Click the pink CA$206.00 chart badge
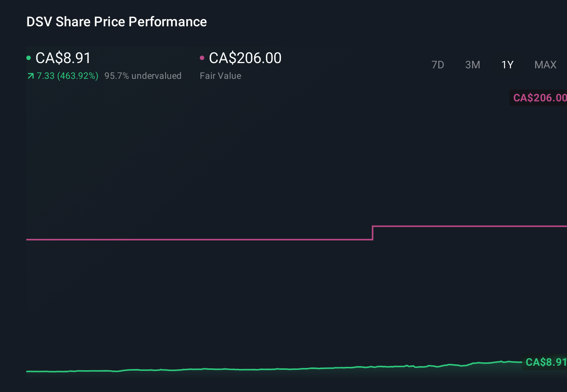The height and width of the screenshot is (392, 567). click(540, 98)
